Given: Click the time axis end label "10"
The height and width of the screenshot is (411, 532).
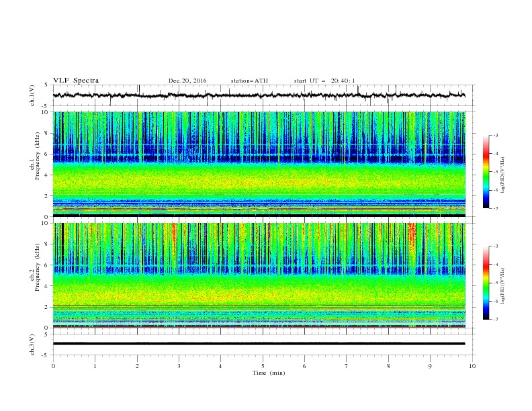Looking at the screenshot, I should tap(472, 366).
